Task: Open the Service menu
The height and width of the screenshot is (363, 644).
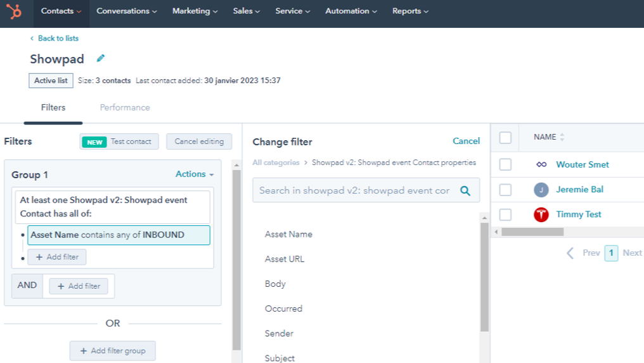Action: [x=292, y=11]
